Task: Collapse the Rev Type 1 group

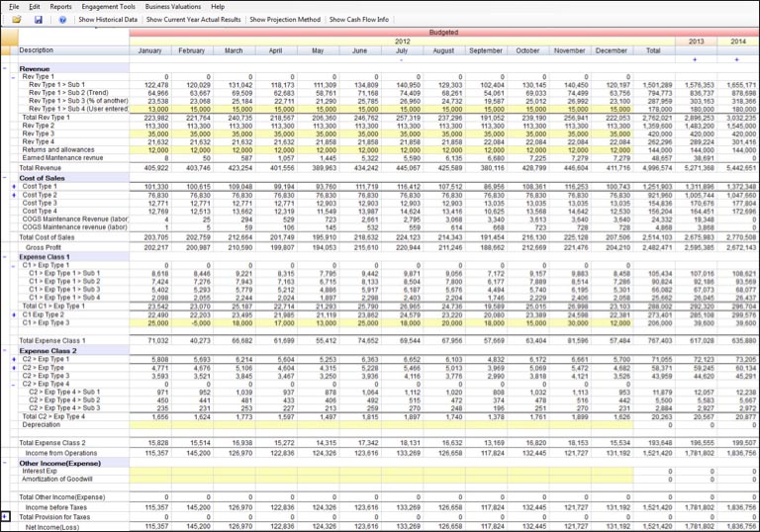Action: pyautogui.click(x=13, y=76)
